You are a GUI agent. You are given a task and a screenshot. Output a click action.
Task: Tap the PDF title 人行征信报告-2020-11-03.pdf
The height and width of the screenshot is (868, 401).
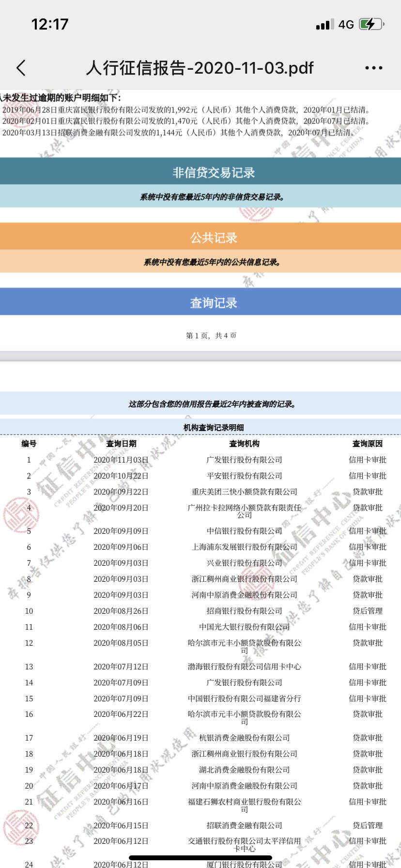200,68
